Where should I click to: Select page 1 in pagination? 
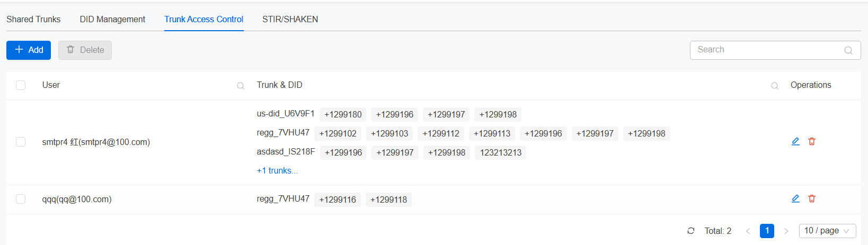[767, 231]
